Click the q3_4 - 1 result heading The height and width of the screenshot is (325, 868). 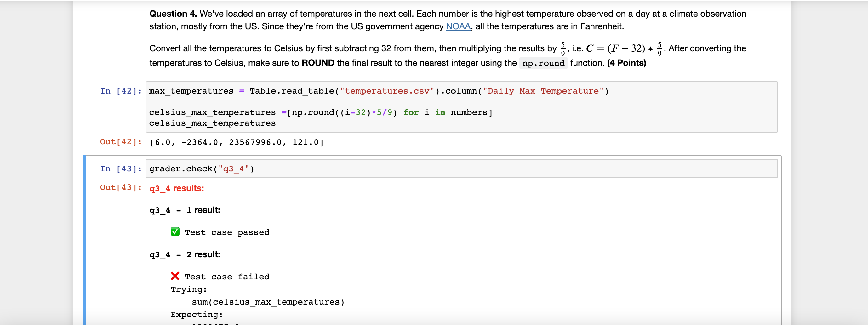point(185,210)
